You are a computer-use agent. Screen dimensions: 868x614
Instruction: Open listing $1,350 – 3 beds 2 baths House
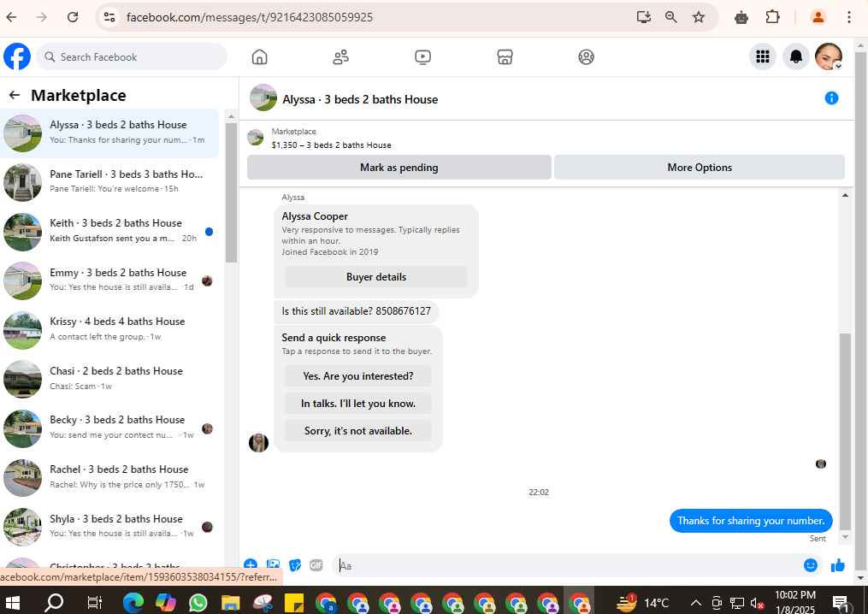pos(331,145)
